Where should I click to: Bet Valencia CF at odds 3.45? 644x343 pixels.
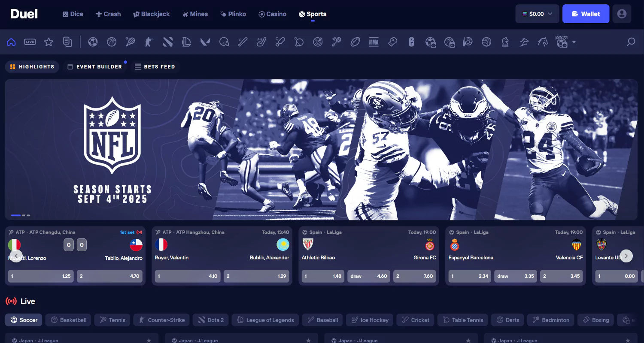pyautogui.click(x=562, y=276)
